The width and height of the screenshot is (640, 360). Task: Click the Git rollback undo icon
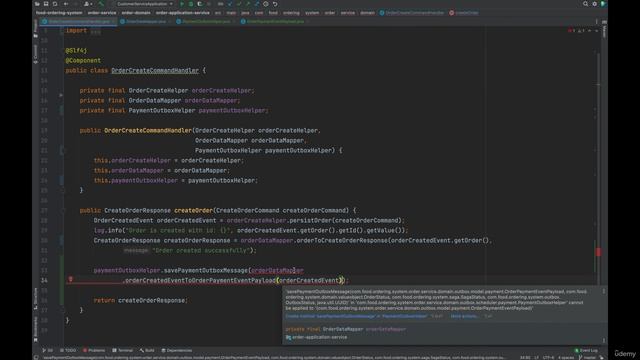(x=275, y=4)
